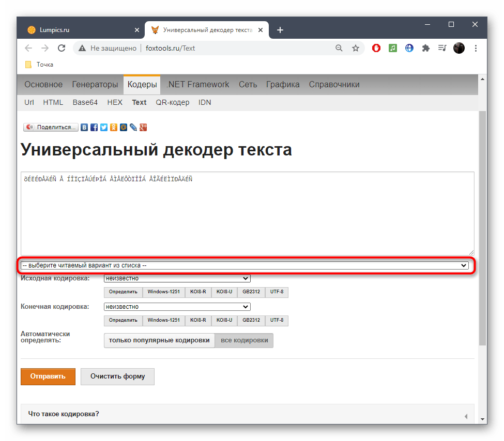
Task: Switch to the Base64 coder tab
Action: coord(85,102)
